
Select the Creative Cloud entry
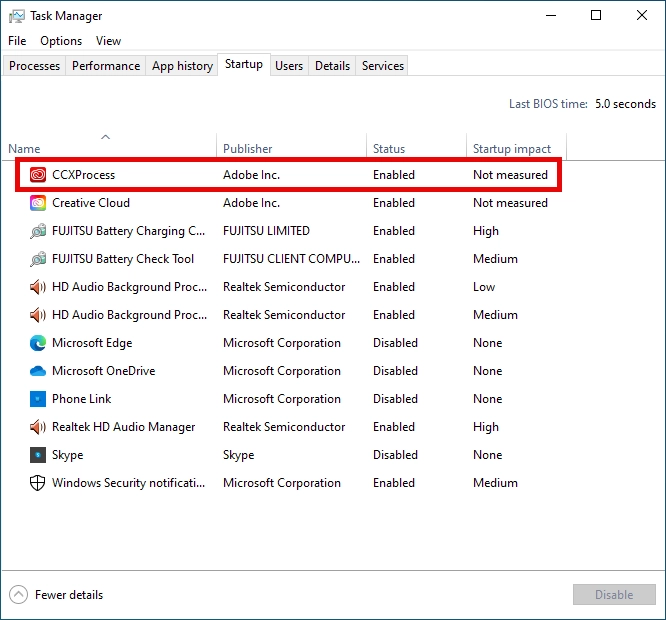point(91,203)
